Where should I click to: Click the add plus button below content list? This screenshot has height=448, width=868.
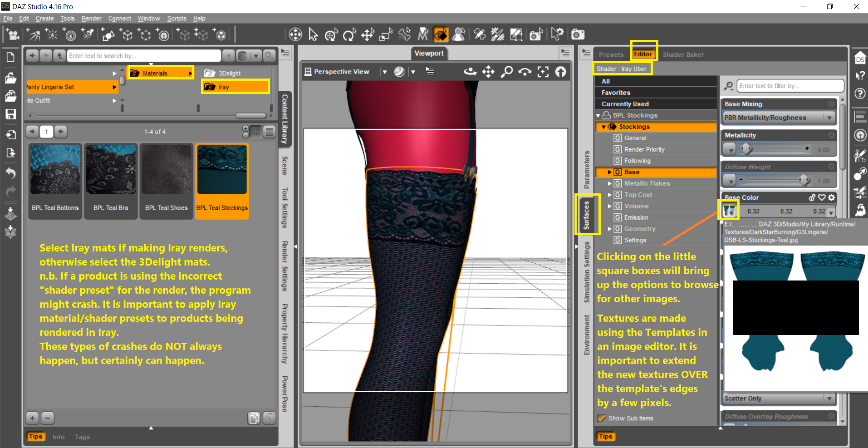pos(32,418)
